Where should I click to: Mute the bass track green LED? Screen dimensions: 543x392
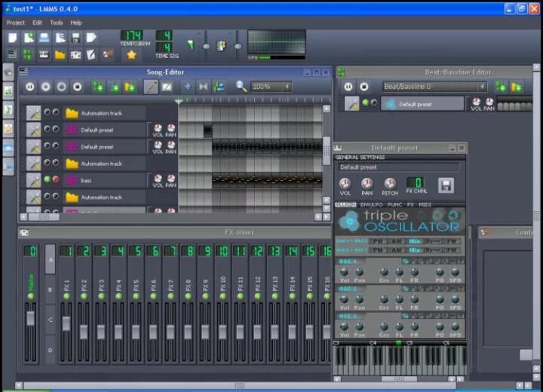[x=47, y=179]
